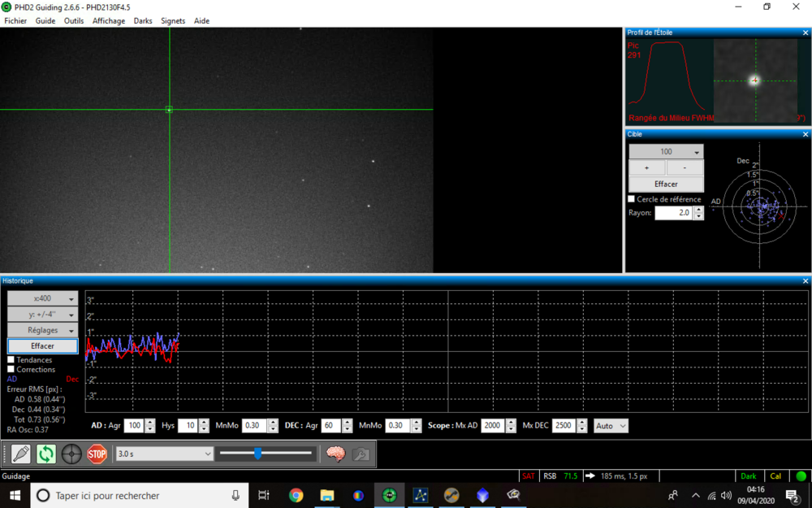Open the 100 zoom dropdown in Cible
Viewport: 812px width, 508px height.
[666, 151]
